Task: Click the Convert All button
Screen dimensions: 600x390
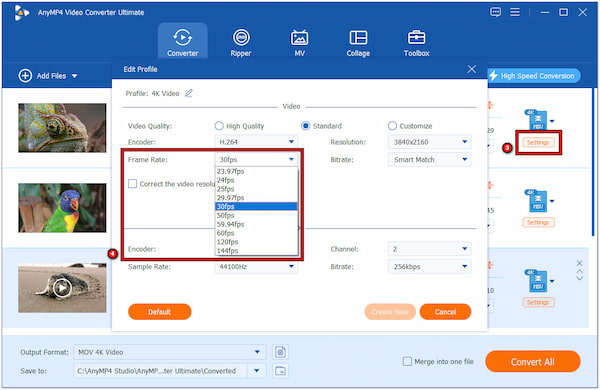Action: tap(533, 361)
